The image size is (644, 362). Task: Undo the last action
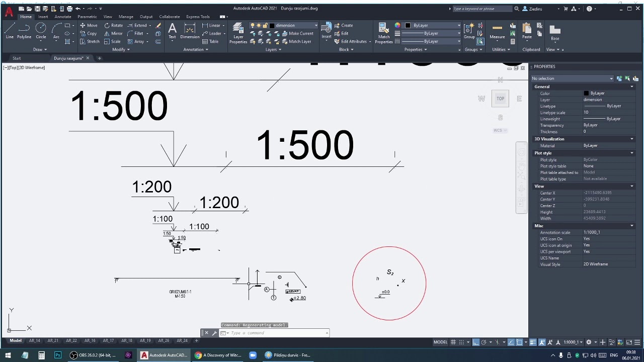[77, 9]
